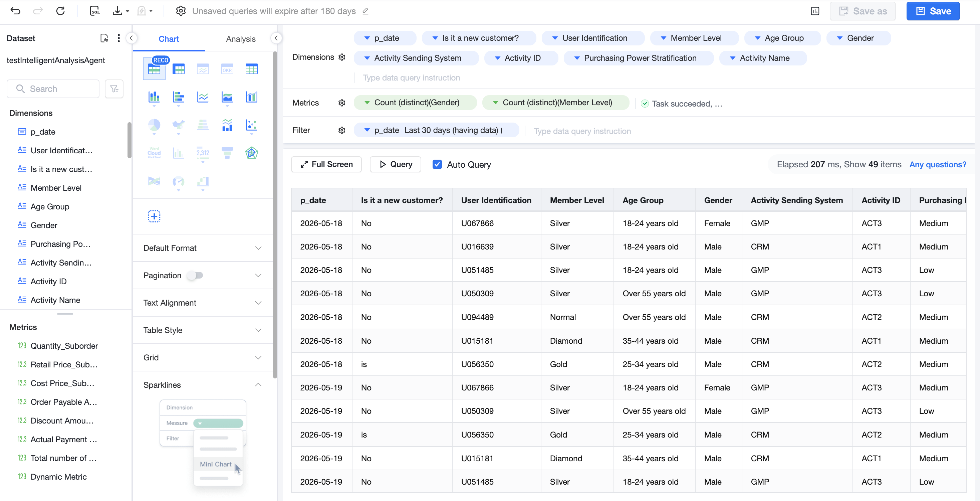Select the radar chart icon
The height and width of the screenshot is (501, 980).
click(251, 153)
